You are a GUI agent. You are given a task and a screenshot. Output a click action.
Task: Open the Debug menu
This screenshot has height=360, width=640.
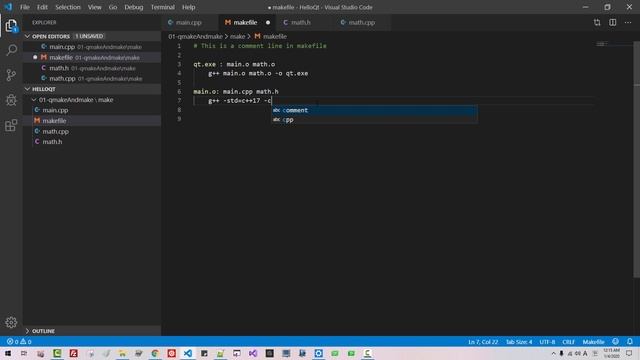[133, 7]
